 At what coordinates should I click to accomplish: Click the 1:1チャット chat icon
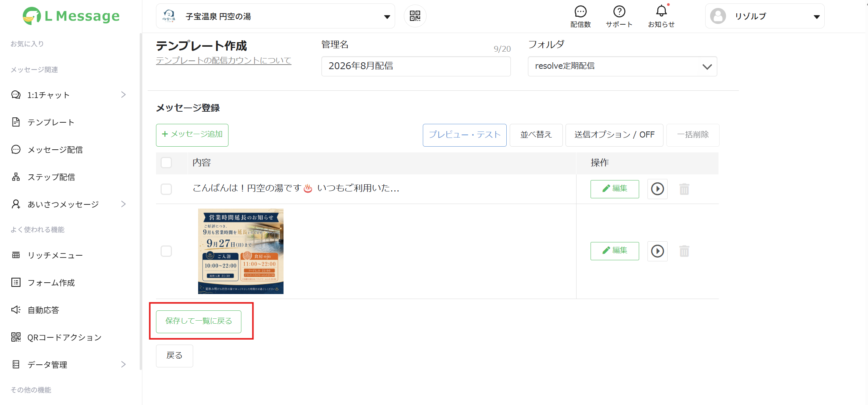(x=16, y=95)
